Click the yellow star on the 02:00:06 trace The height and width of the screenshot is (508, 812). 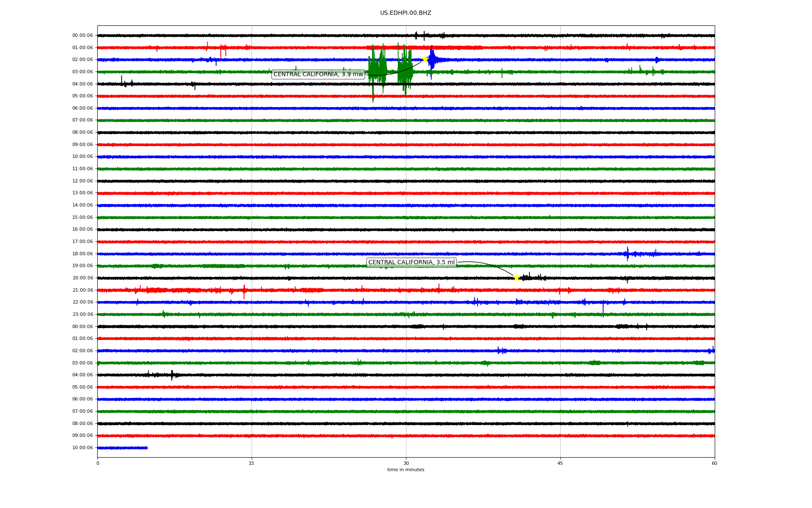pos(425,59)
